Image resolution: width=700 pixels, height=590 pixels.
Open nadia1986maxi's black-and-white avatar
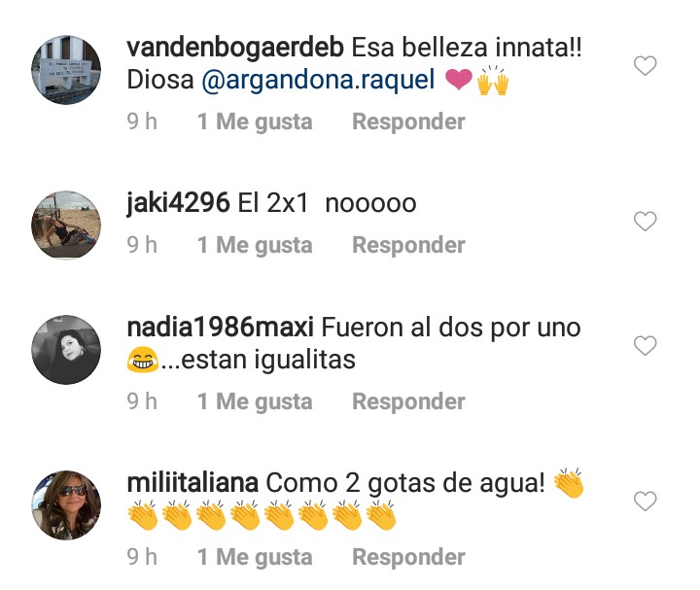click(x=66, y=350)
